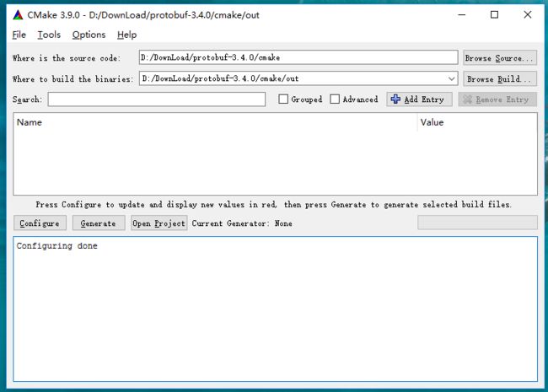
Task: Open the Tools menu
Action: pos(49,35)
